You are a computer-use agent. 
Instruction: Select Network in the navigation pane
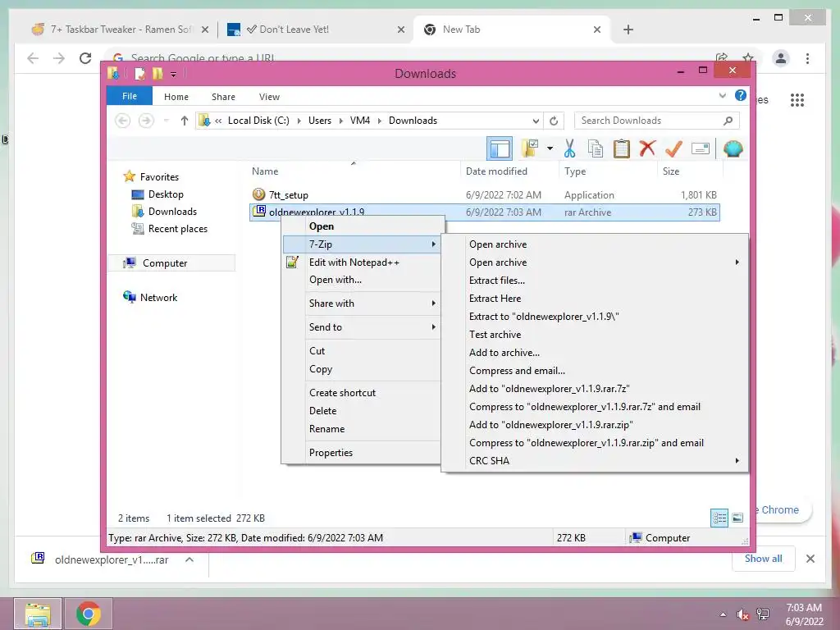tap(158, 297)
